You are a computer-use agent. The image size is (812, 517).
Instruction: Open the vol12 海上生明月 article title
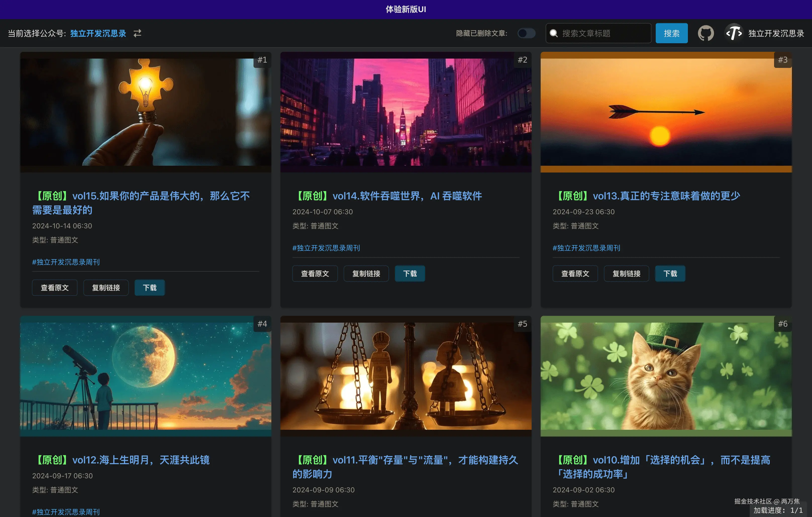tap(121, 460)
